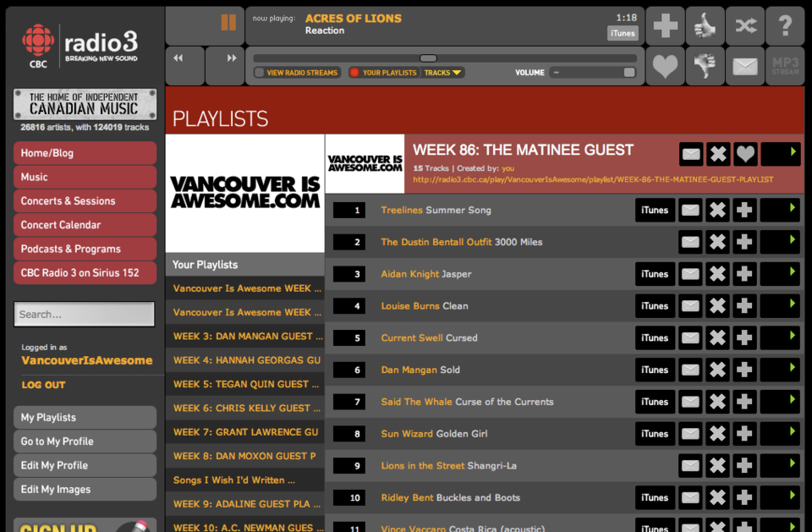The height and width of the screenshot is (532, 812).
Task: Click the large Vancouver Is Awesome thumbnail
Action: 245,193
